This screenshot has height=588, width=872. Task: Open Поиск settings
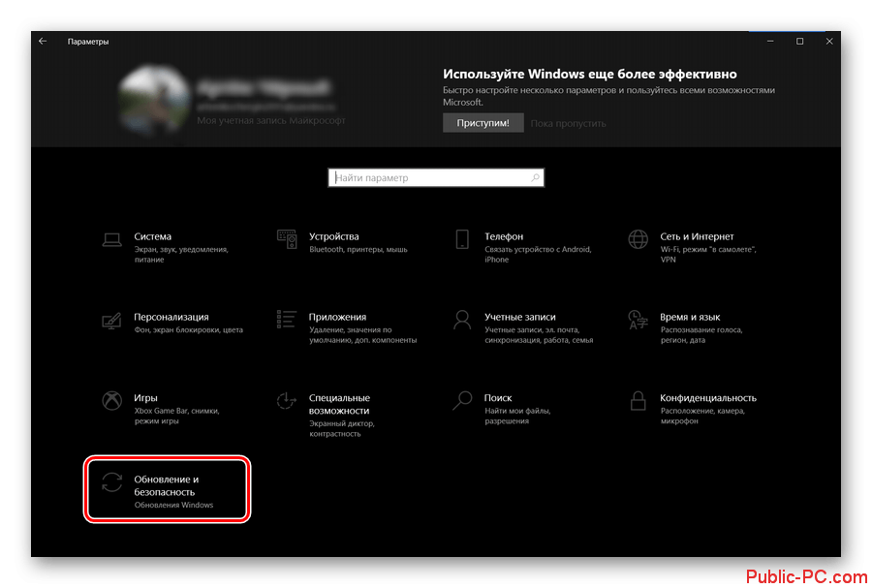[498, 398]
